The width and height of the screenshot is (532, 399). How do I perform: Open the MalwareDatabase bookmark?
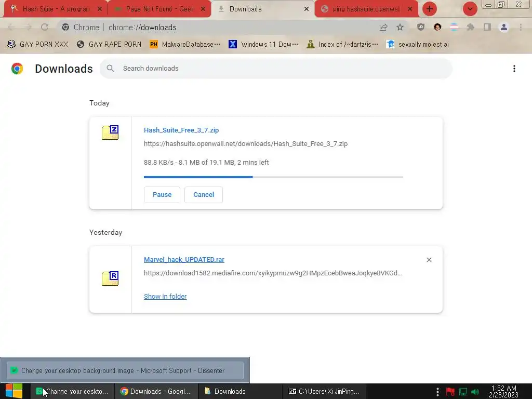click(185, 45)
